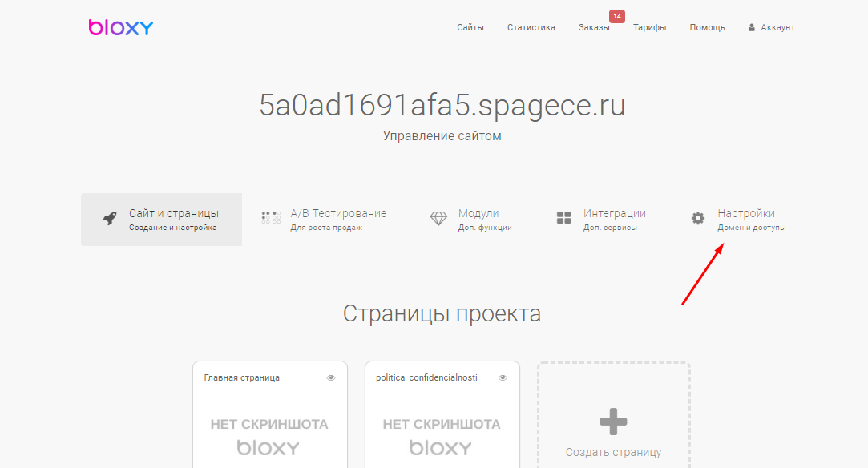Viewport: 868px width, 468px height.
Task: Open the Модули tab
Action: point(470,219)
